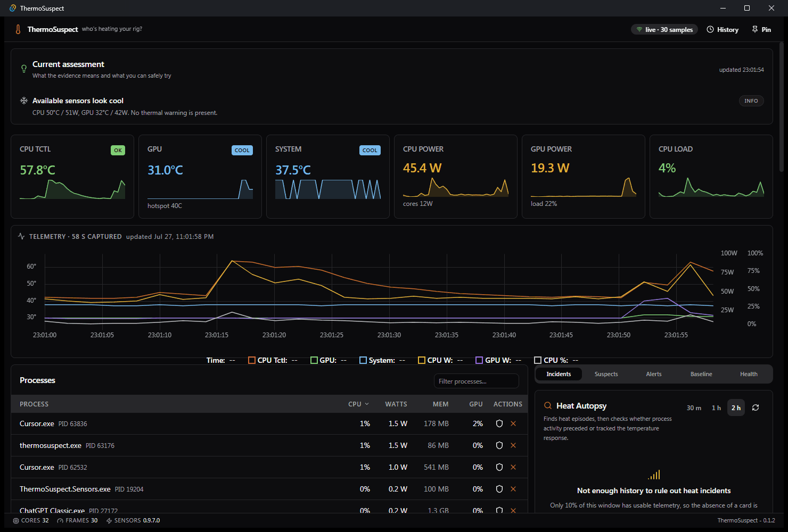The width and height of the screenshot is (788, 532).
Task: Click the X icon for thermosuspect.exe
Action: (513, 445)
